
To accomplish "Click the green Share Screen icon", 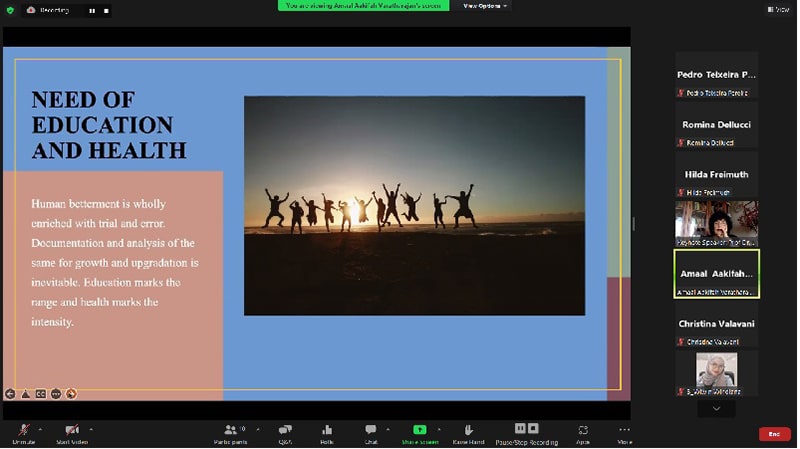I will click(420, 430).
